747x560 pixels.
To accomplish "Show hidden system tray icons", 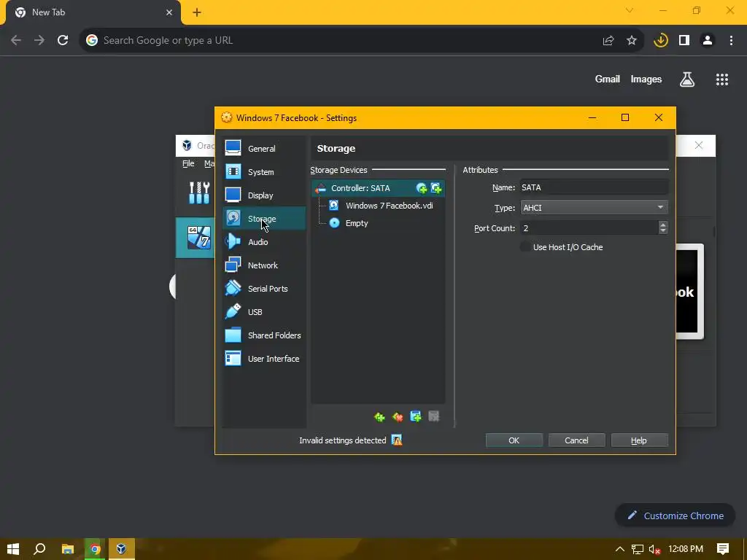I will click(x=620, y=549).
